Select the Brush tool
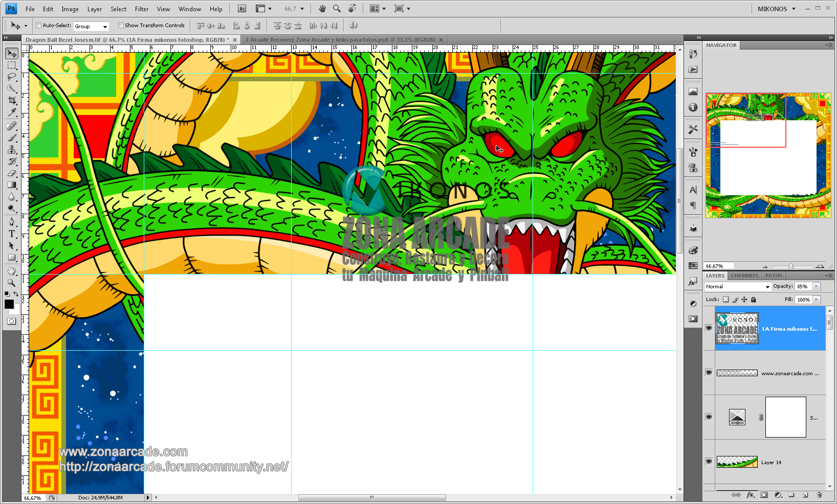Viewport: 837px width, 504px height. 12,138
